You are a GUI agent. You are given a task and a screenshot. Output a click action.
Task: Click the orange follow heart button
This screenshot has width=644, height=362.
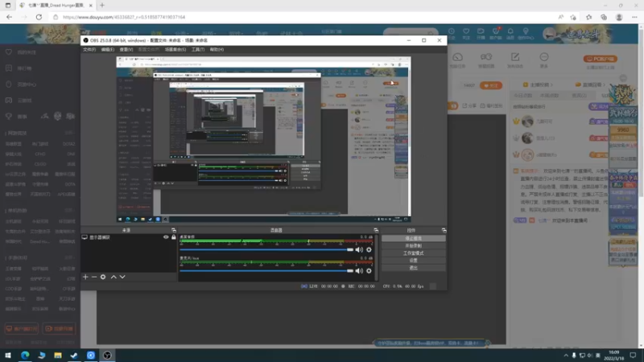click(x=491, y=85)
